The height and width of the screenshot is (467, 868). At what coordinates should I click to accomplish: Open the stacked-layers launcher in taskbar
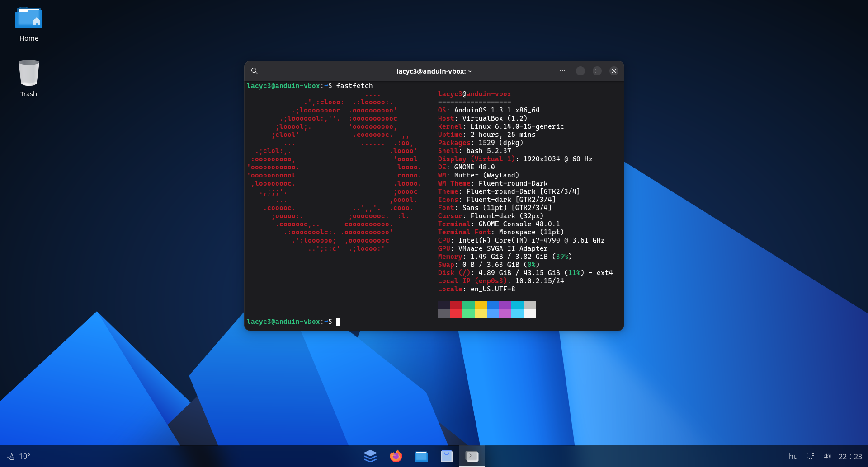(x=370, y=456)
